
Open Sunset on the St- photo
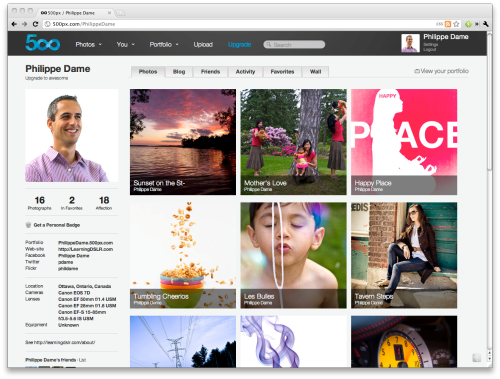(x=183, y=142)
